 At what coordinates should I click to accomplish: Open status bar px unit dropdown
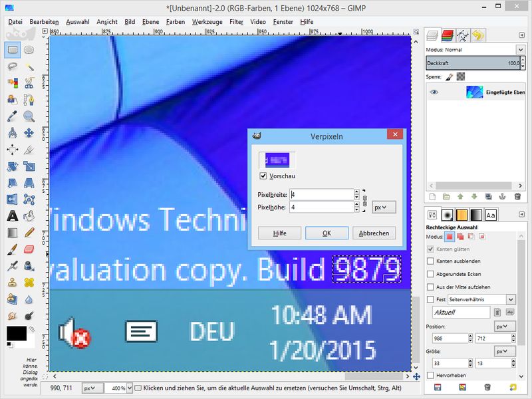tap(92, 388)
